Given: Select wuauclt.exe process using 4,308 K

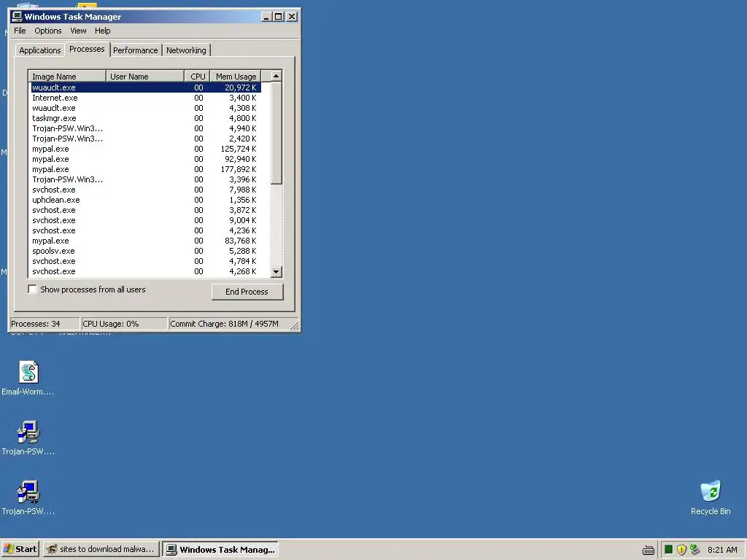Looking at the screenshot, I should coord(145,108).
